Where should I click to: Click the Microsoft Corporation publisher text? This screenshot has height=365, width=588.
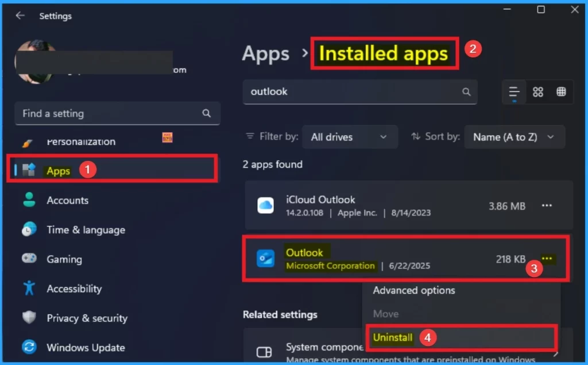[330, 266]
